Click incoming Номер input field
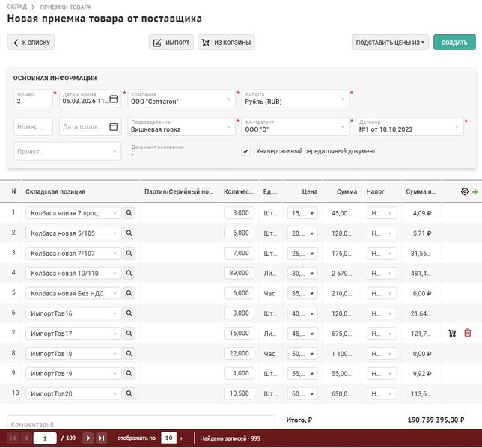 (33, 126)
